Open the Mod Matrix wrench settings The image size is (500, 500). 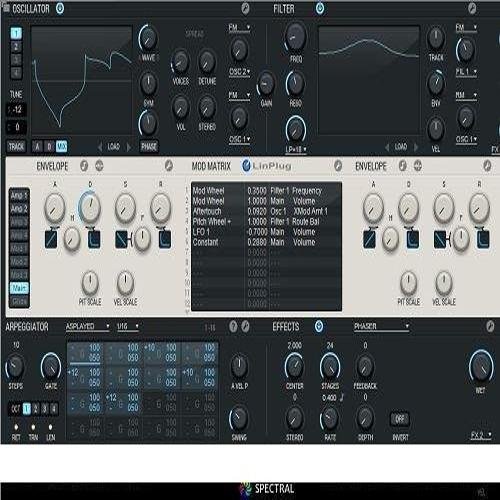[x=338, y=166]
